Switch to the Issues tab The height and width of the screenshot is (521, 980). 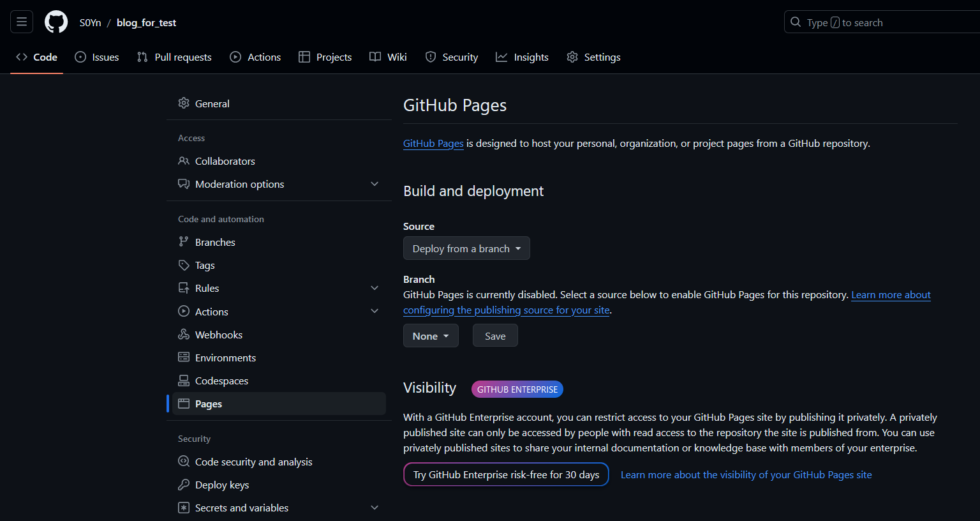point(97,57)
